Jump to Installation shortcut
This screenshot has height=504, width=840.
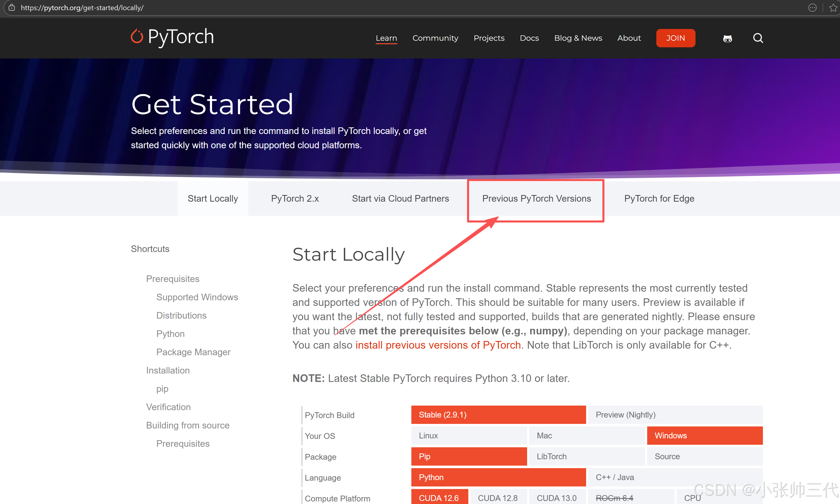[x=168, y=370]
